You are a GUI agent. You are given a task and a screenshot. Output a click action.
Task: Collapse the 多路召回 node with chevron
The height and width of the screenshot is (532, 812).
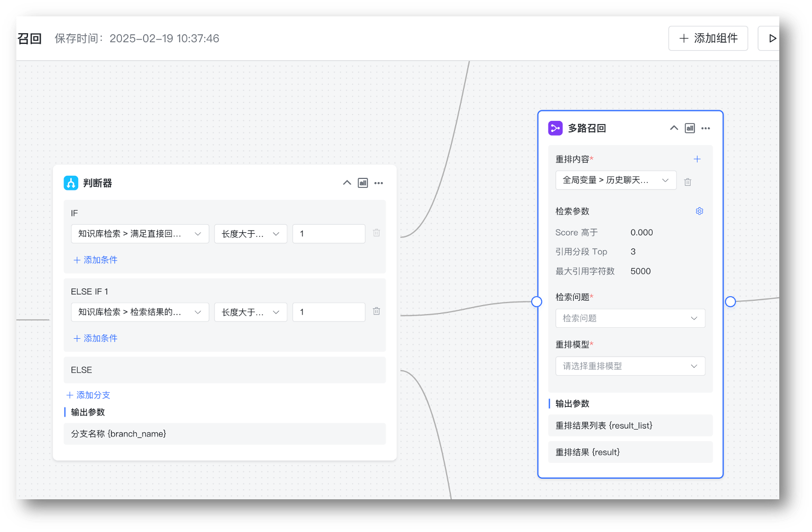[674, 128]
